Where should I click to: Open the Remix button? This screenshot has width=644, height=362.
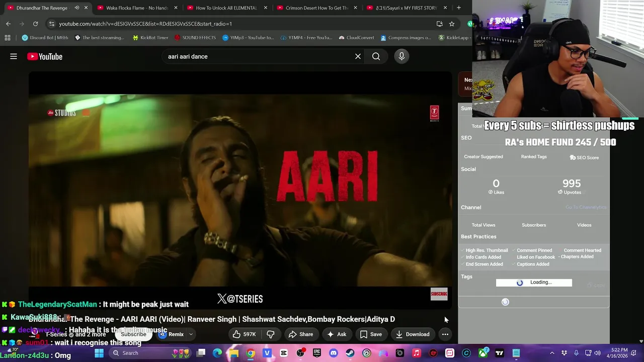171,334
